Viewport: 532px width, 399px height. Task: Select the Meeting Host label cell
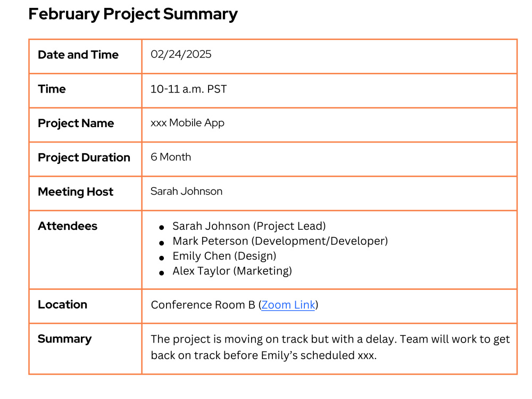pos(86,194)
